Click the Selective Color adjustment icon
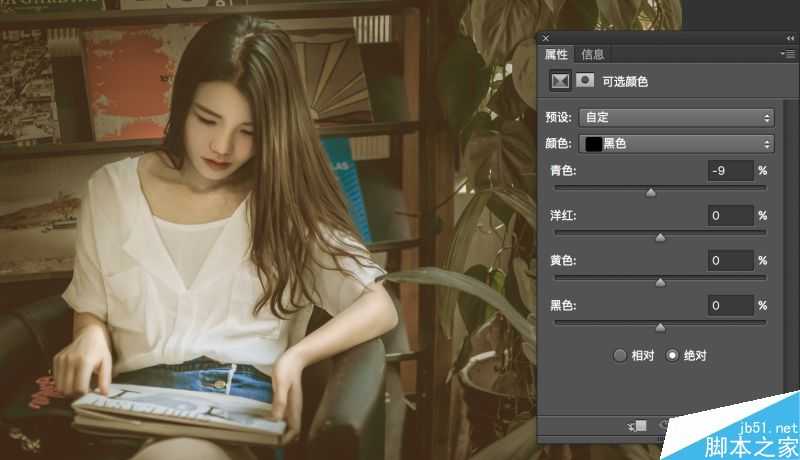Viewport: 800px width, 460px height. coord(560,81)
